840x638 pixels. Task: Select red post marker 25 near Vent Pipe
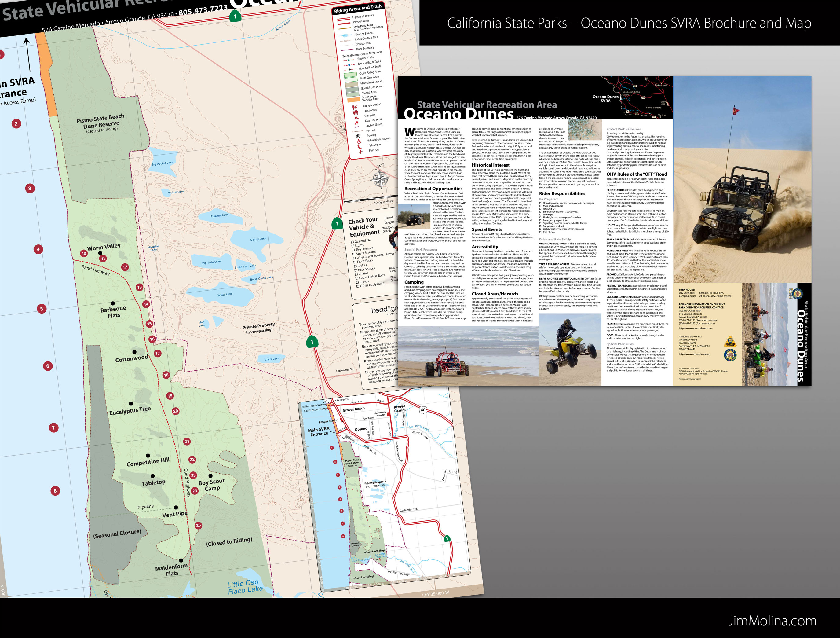(198, 526)
